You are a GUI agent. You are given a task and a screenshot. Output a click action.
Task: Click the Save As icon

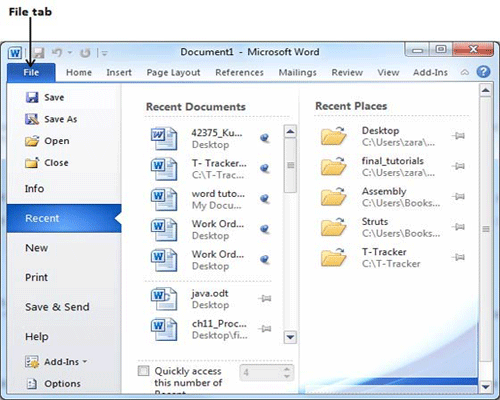pyautogui.click(x=32, y=119)
